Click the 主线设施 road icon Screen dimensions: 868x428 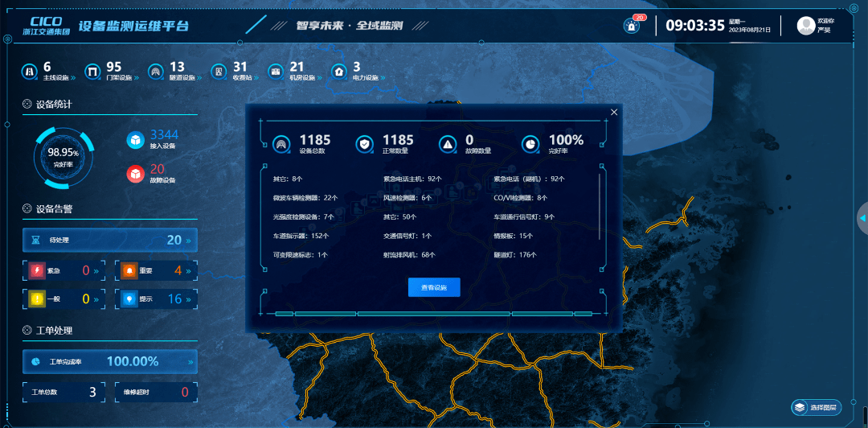click(30, 72)
